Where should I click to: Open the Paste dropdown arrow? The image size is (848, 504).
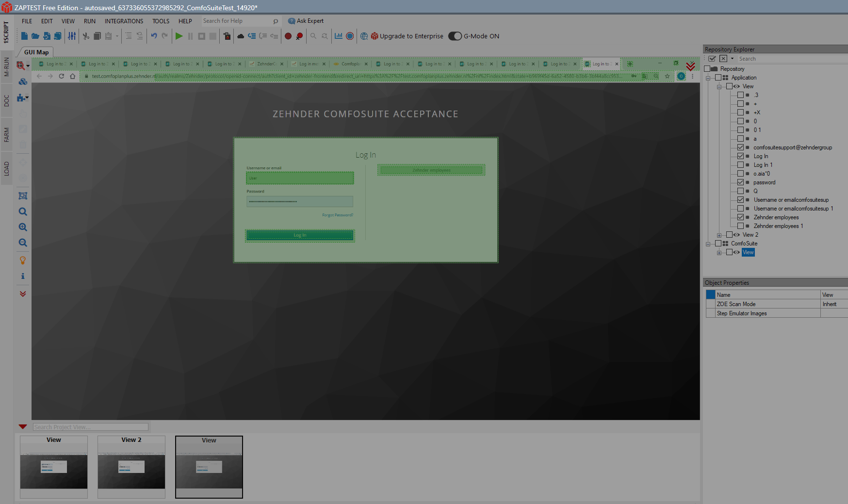click(x=117, y=36)
